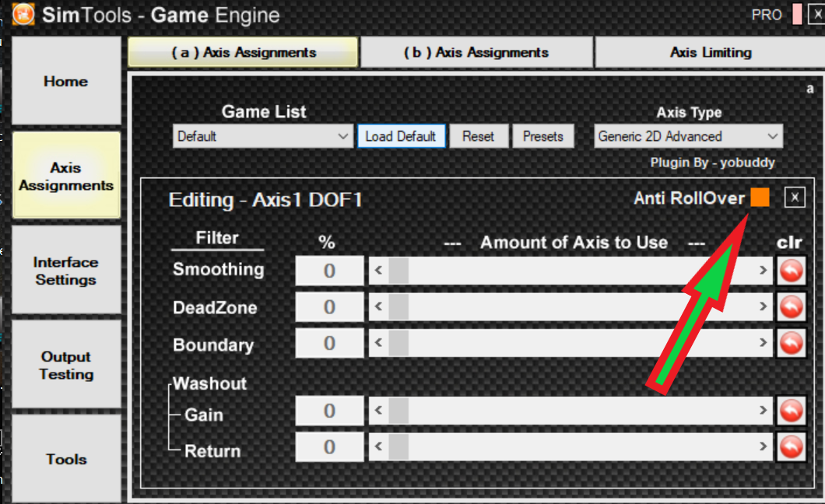Click the 'Amount of Axis to Use' label
Screen dimensions: 825x504
coord(574,242)
